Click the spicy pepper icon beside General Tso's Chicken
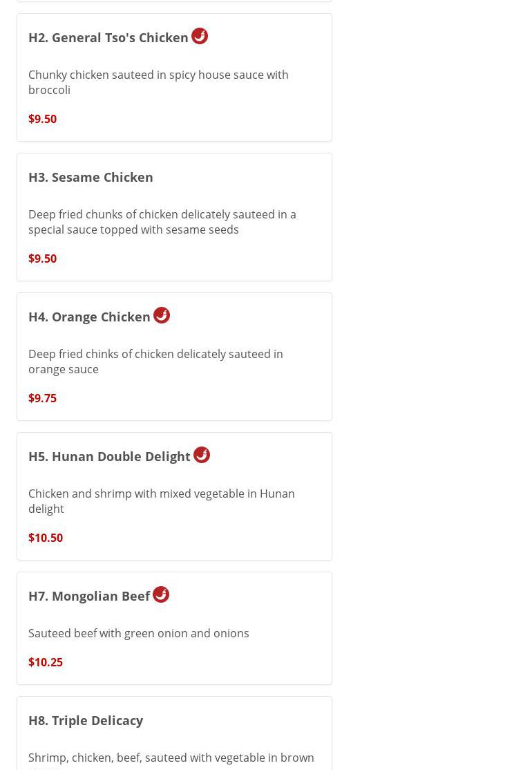Viewport: 532px width, 770px height. pos(200,36)
